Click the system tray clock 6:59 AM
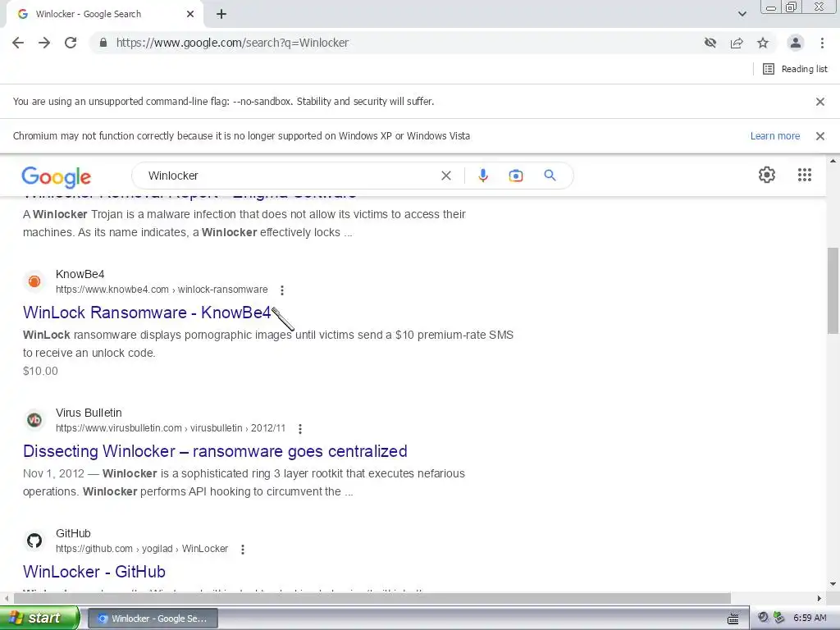This screenshot has width=840, height=630. coord(810,619)
